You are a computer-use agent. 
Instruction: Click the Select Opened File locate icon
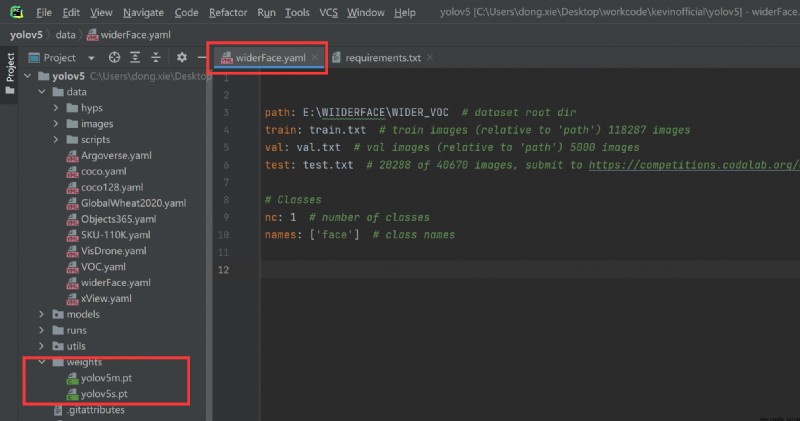[114, 57]
